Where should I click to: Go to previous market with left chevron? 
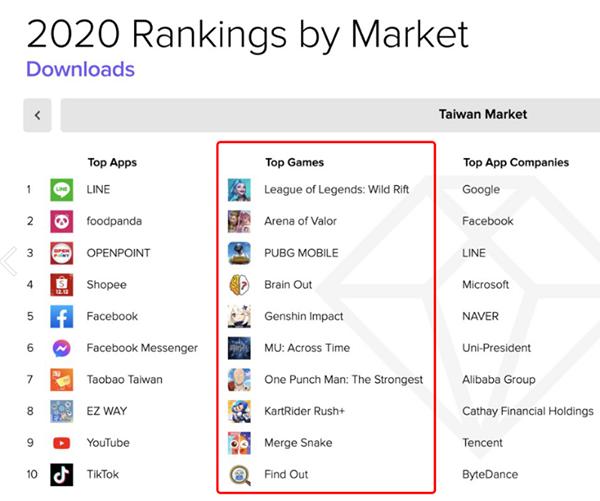[x=37, y=115]
